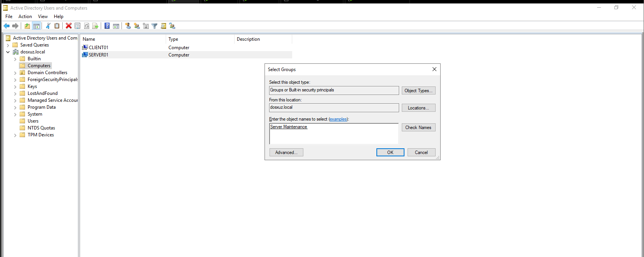Click the Back arrow in toolbar

[7, 26]
